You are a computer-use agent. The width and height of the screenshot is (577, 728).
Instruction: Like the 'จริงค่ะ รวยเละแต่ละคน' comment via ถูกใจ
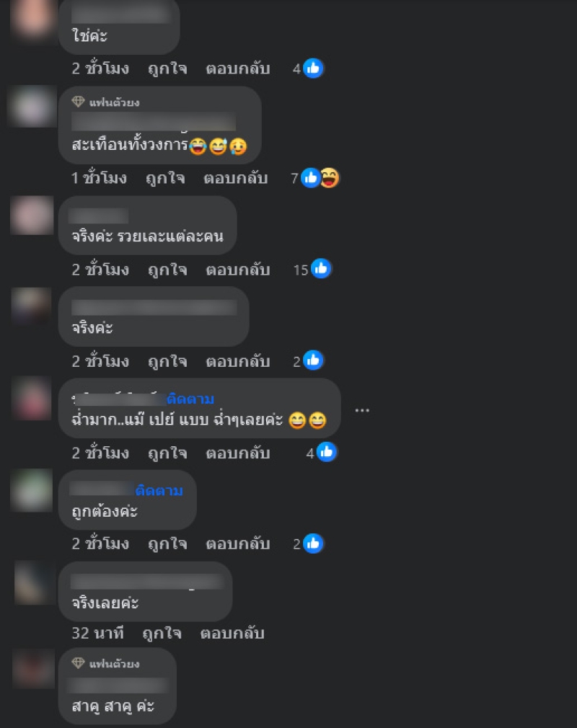click(x=167, y=270)
